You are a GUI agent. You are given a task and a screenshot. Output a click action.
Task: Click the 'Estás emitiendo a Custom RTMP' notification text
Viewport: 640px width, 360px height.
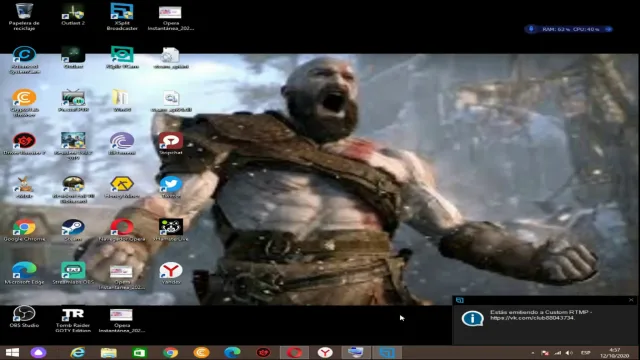541,312
